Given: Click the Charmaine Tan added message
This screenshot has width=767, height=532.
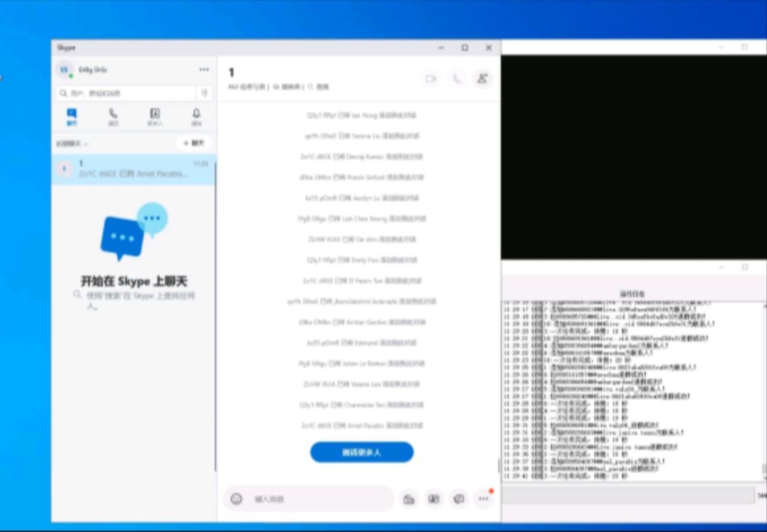Looking at the screenshot, I should point(362,405).
